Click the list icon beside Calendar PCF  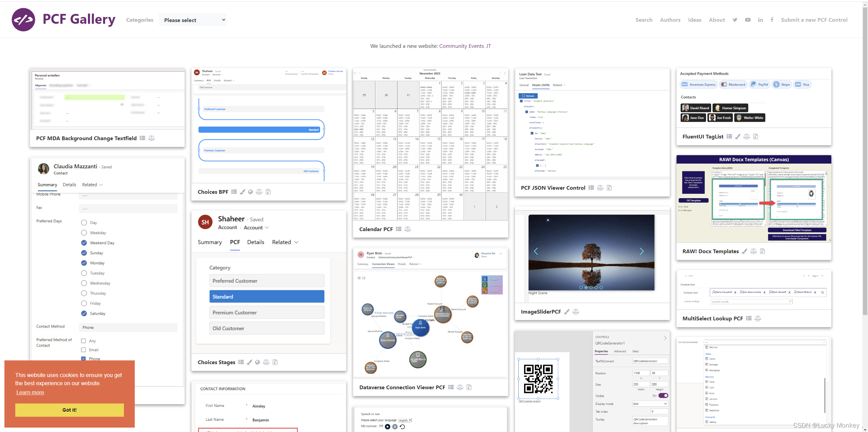399,229
